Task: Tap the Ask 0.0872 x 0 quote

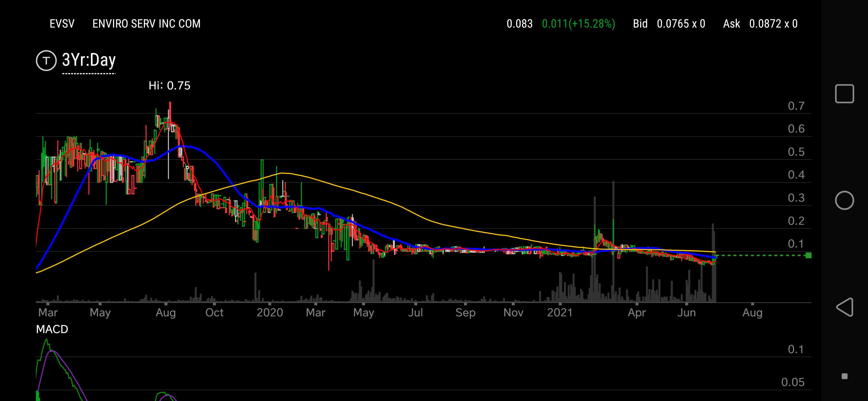Action: (x=761, y=24)
